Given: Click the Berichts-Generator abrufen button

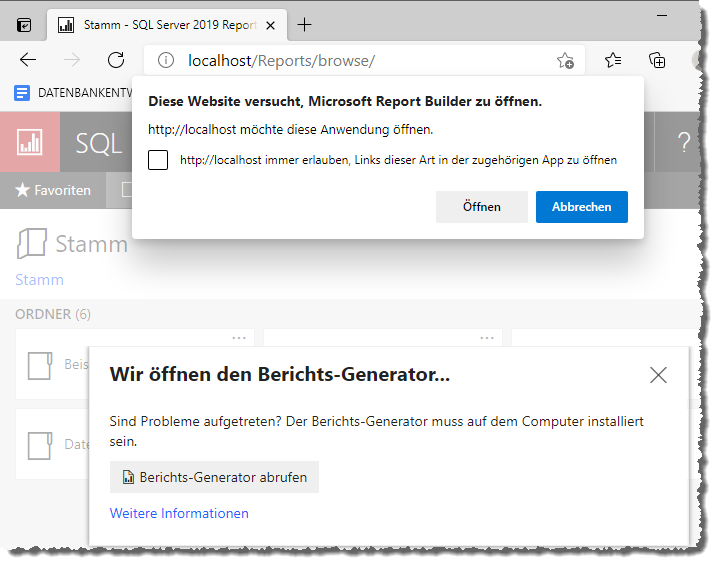Looking at the screenshot, I should [214, 477].
